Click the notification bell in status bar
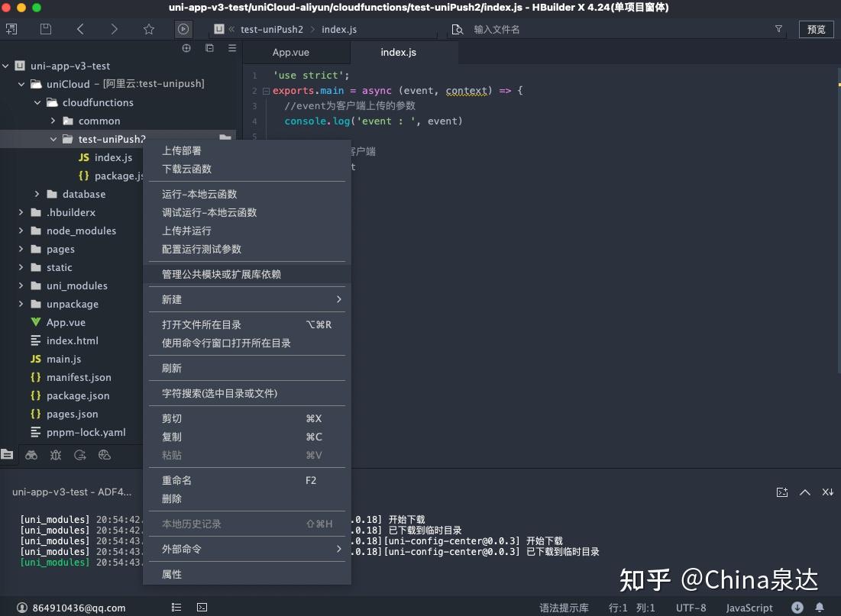This screenshot has height=616, width=841. [820, 608]
